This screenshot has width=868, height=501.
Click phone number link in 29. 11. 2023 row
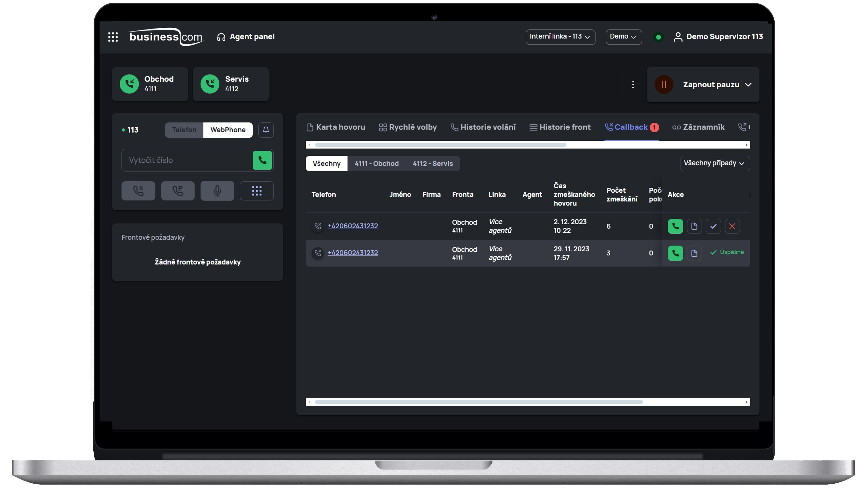tap(353, 253)
